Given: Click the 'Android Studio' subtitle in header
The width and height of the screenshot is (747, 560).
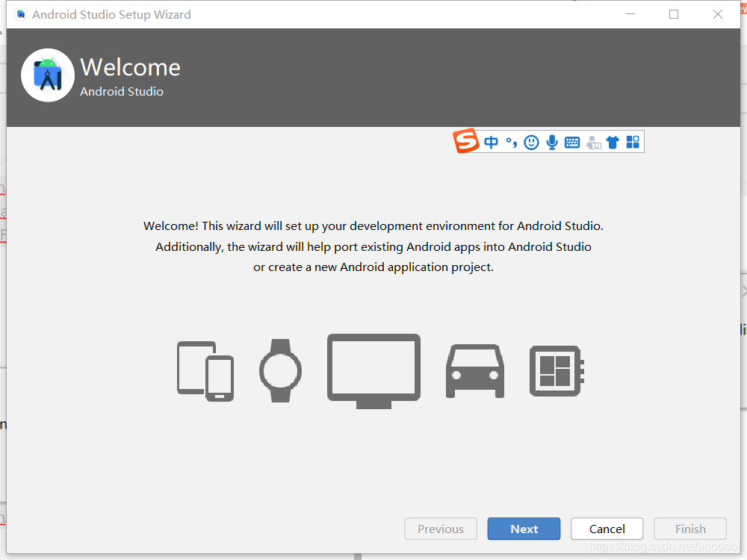Looking at the screenshot, I should tap(122, 91).
